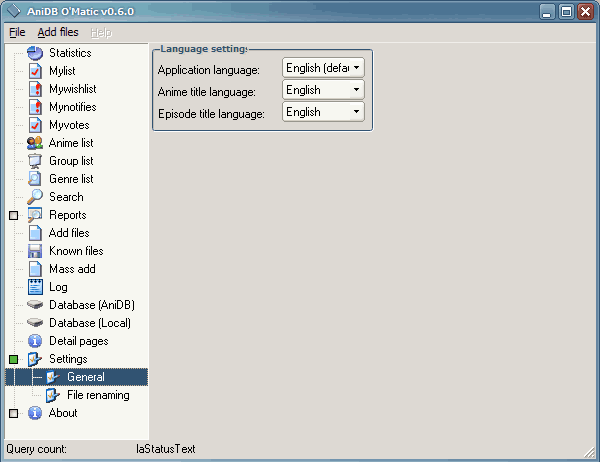600x462 pixels.
Task: Select File renaming under Settings
Action: click(98, 395)
